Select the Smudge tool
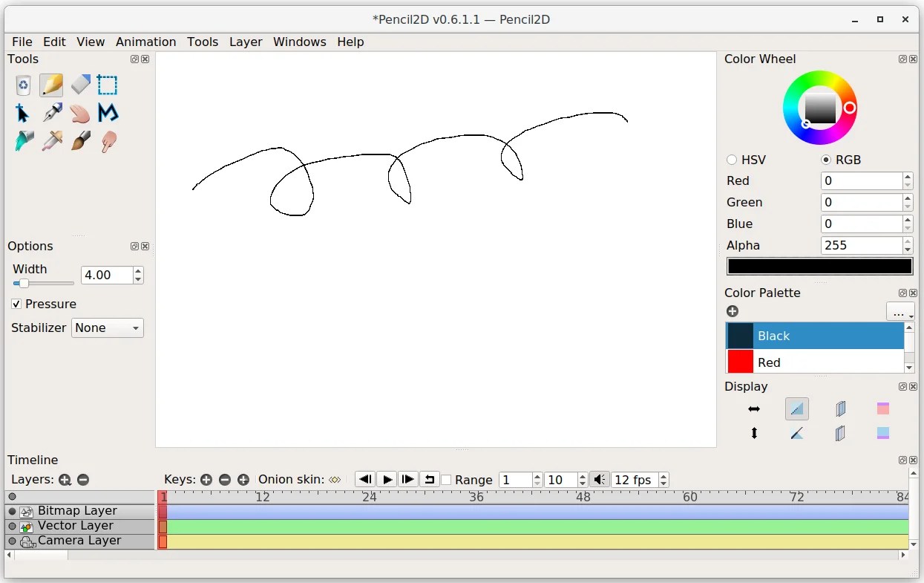 click(x=108, y=141)
